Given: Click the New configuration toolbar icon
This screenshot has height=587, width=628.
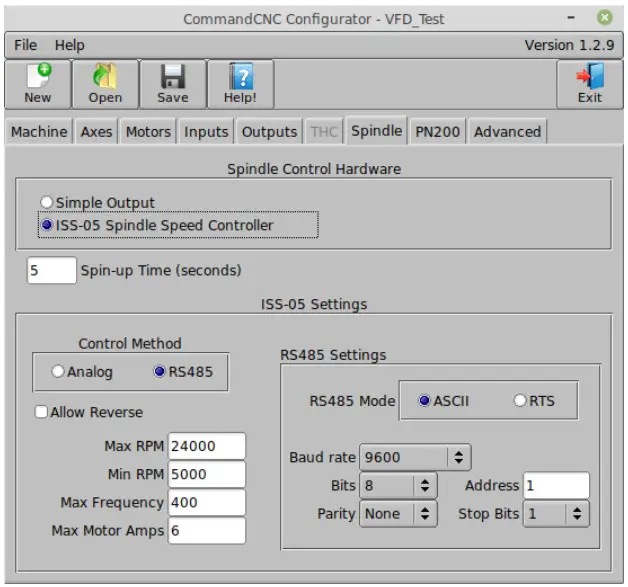Looking at the screenshot, I should [x=38, y=84].
